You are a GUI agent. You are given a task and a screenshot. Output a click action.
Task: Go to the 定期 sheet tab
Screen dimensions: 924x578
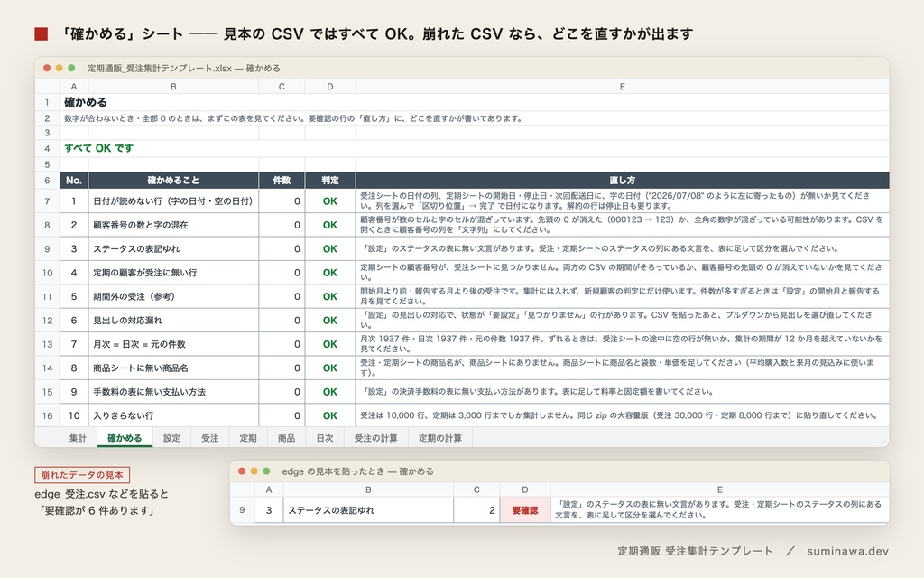(x=248, y=438)
